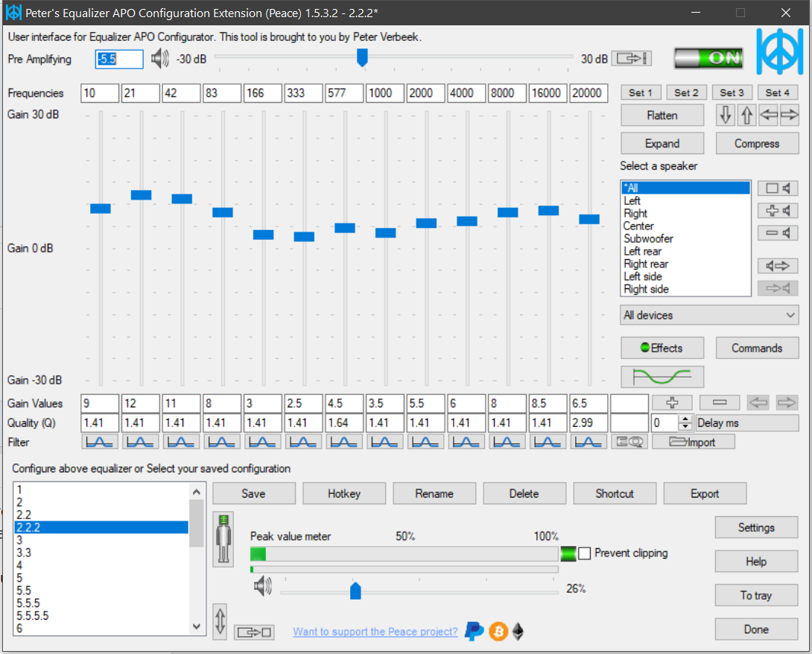Select Set 4 preset button

(x=777, y=92)
